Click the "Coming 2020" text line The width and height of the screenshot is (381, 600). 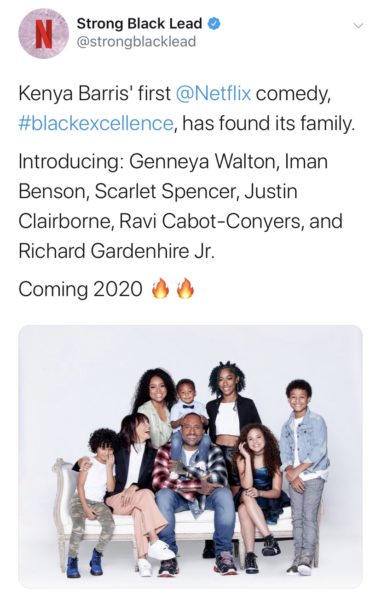pyautogui.click(x=80, y=289)
